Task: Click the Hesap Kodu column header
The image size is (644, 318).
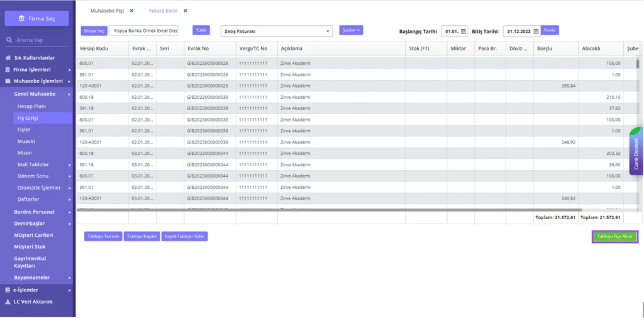Action: pyautogui.click(x=103, y=48)
